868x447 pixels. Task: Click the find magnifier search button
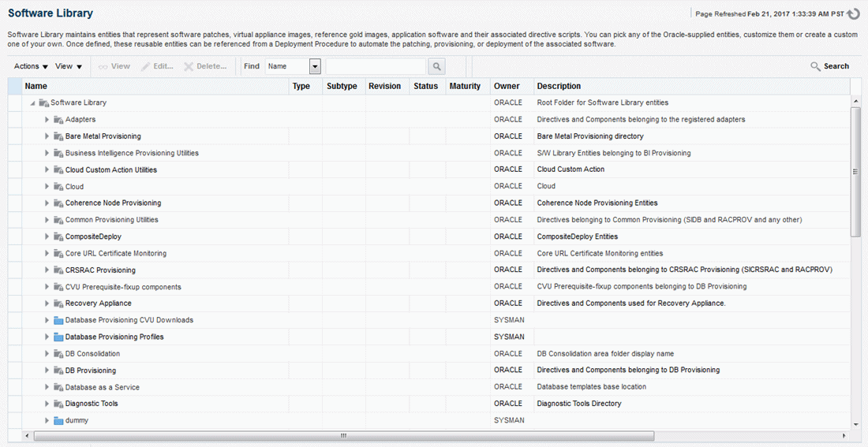[437, 66]
